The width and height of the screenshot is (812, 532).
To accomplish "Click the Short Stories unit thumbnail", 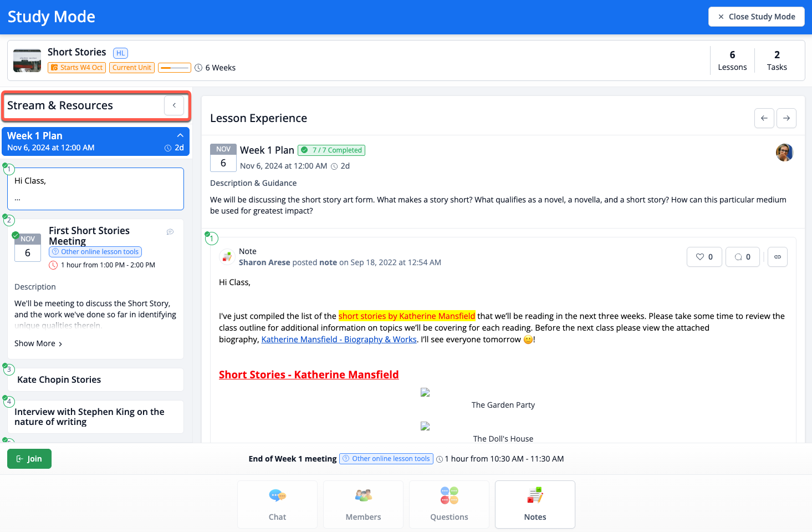I will coord(27,60).
